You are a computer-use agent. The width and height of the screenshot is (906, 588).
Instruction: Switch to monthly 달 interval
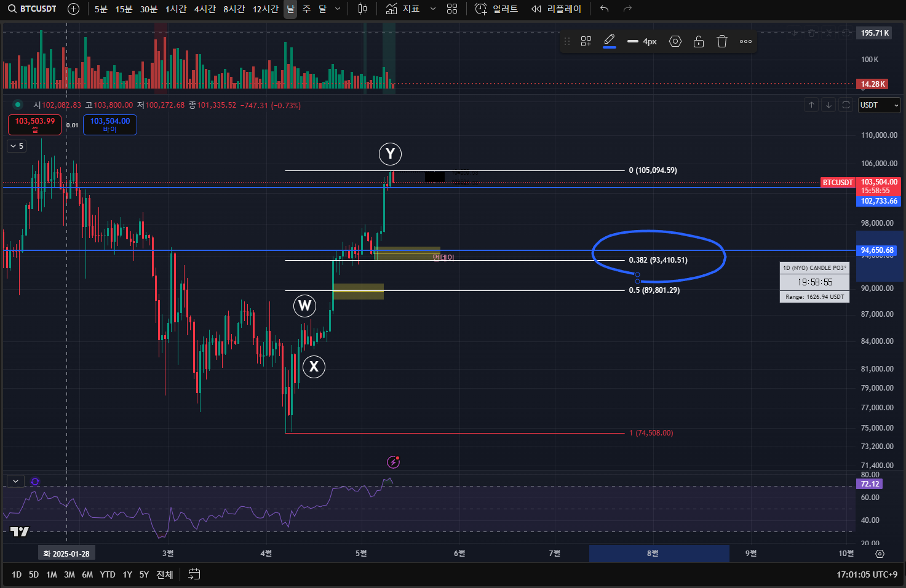pos(322,9)
